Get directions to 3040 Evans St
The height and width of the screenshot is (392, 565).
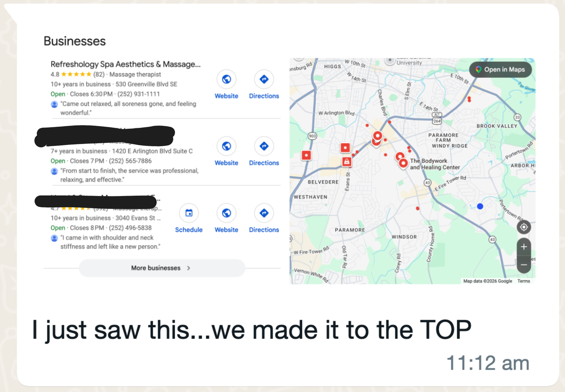click(264, 213)
